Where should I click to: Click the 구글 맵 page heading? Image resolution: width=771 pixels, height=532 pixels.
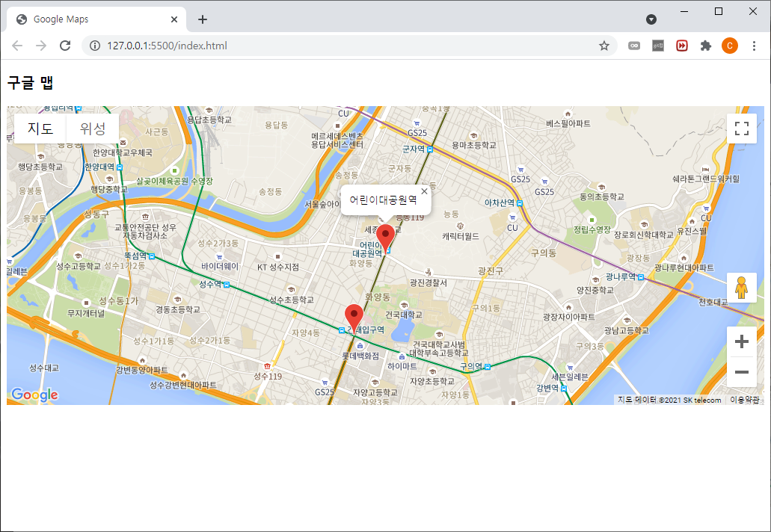(x=30, y=82)
